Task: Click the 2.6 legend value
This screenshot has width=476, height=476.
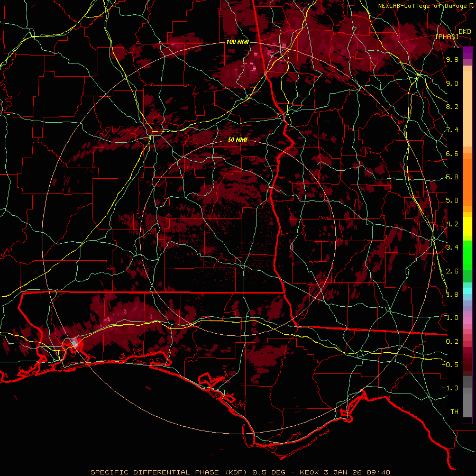Action: pyautogui.click(x=452, y=271)
